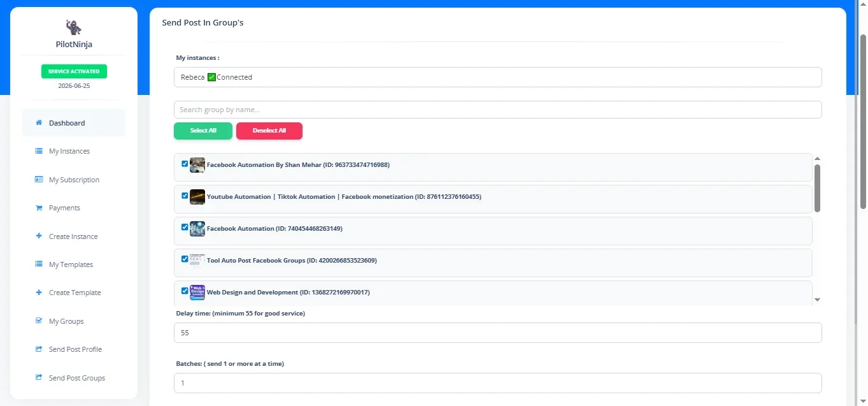The image size is (868, 406).
Task: Uncheck Facebook Automation ID 740454468263149 group
Action: pyautogui.click(x=185, y=227)
